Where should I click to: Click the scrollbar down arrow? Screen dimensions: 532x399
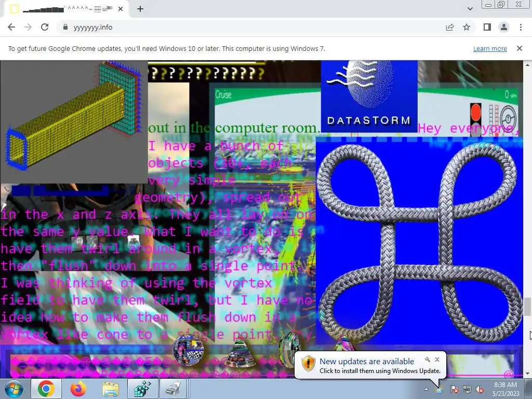[x=527, y=374]
